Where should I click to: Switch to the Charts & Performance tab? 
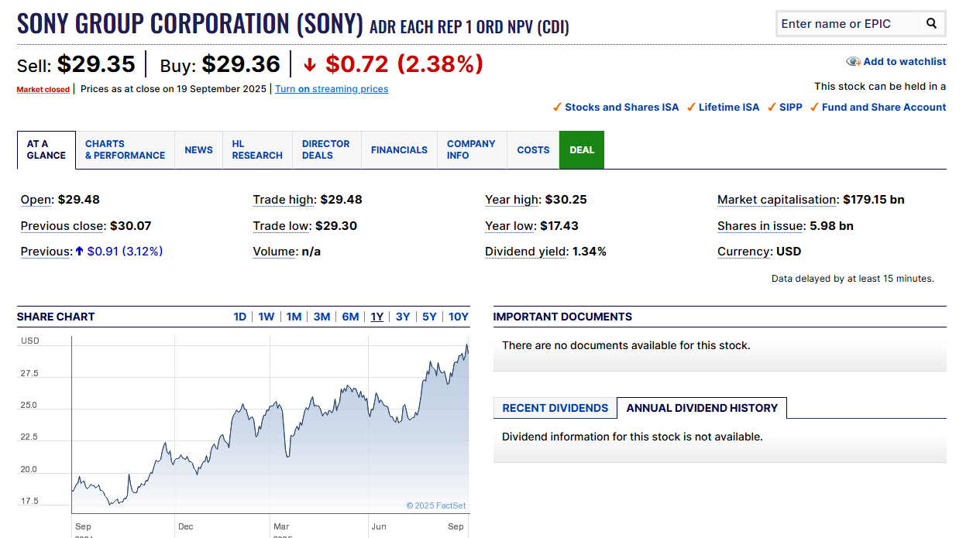[x=125, y=150]
